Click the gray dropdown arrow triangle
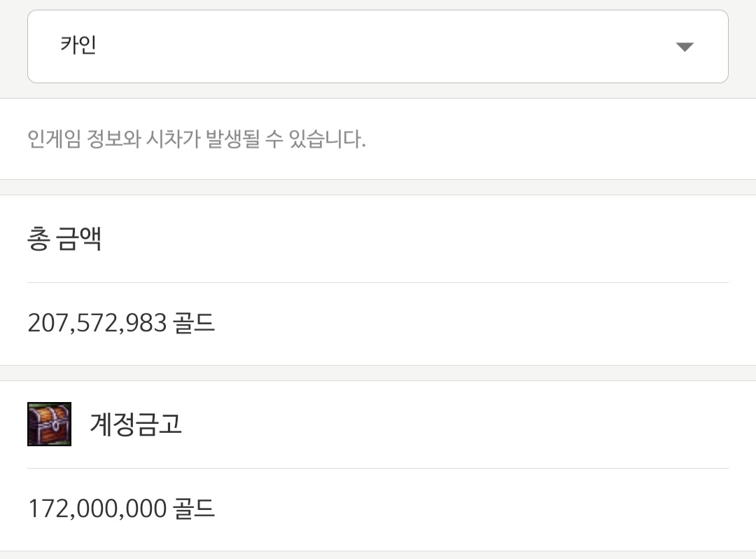 [684, 47]
